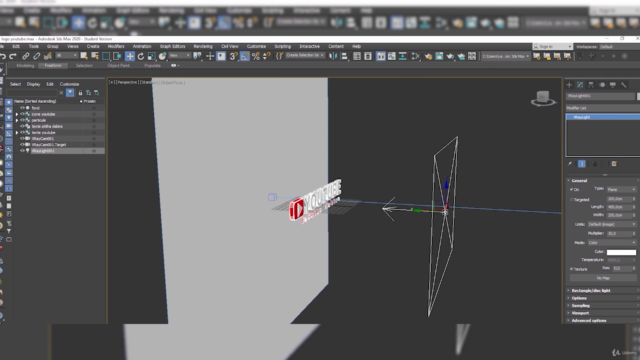640x360 pixels.
Task: Click the ViewCube in the viewport
Action: pos(543,98)
